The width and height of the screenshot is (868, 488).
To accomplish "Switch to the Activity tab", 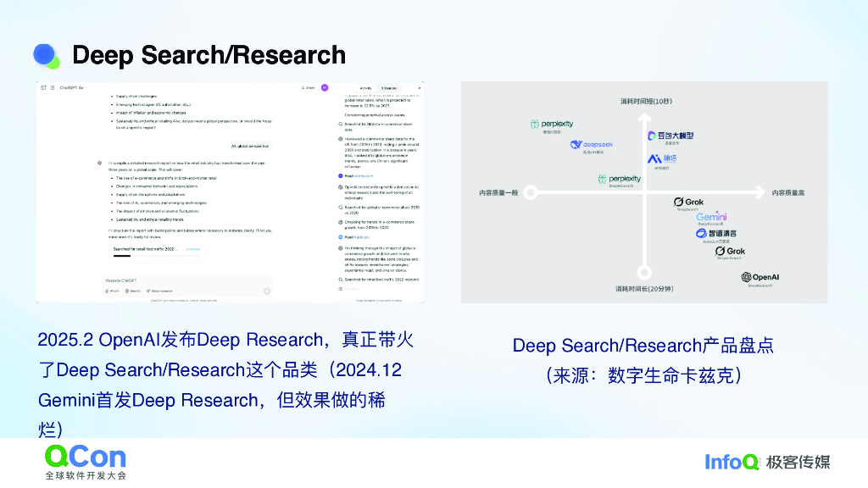I will (366, 88).
